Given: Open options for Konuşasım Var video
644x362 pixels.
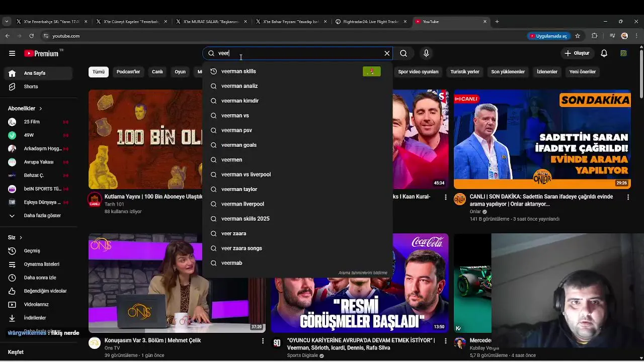Looking at the screenshot, I should point(263,341).
